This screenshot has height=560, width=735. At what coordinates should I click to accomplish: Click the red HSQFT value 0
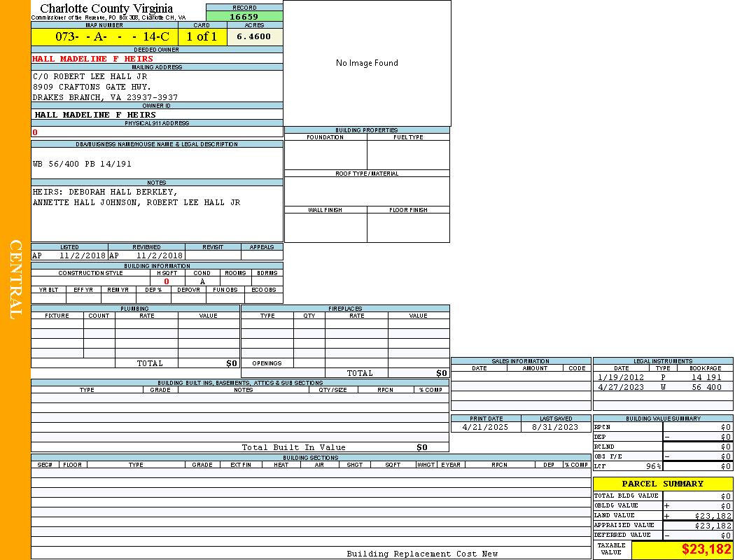(167, 281)
